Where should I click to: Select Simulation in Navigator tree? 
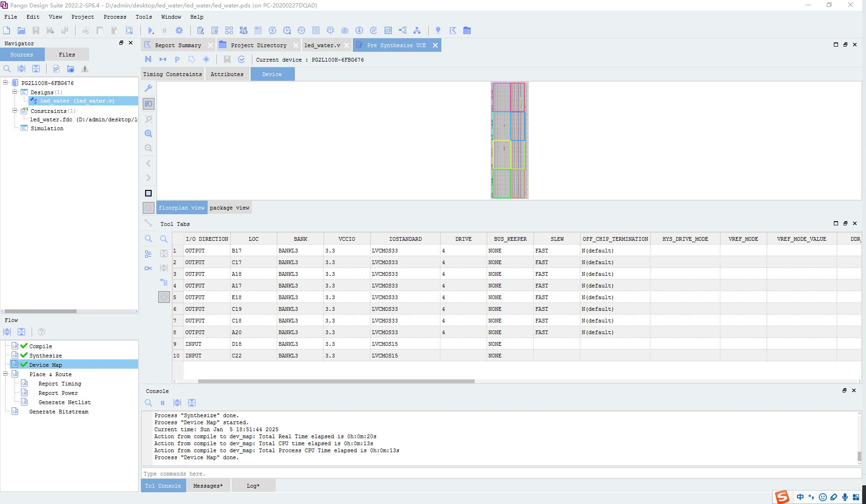(x=47, y=128)
